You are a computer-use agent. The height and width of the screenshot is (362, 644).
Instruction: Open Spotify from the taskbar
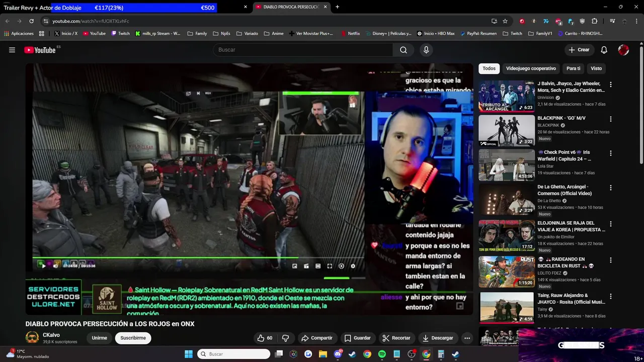(382, 354)
